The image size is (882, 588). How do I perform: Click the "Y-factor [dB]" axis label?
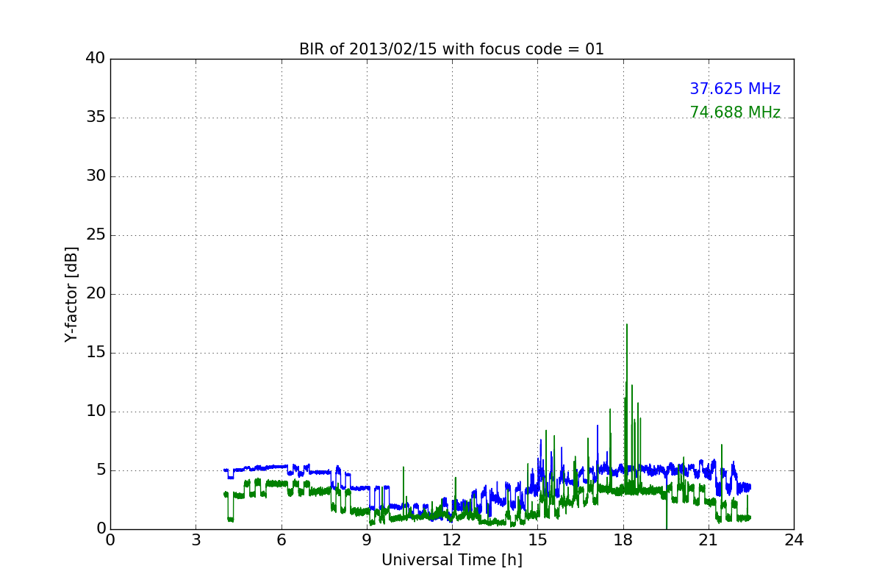71,294
